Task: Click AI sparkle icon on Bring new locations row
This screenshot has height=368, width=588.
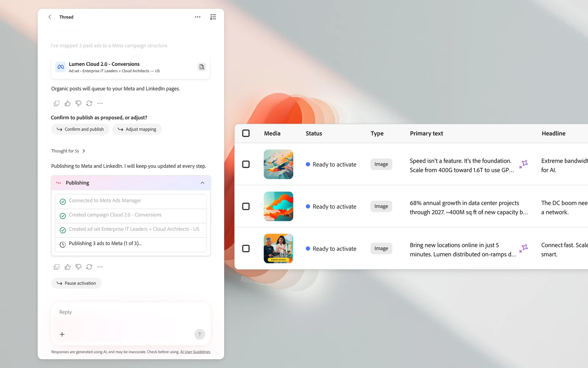Action: 524,248
